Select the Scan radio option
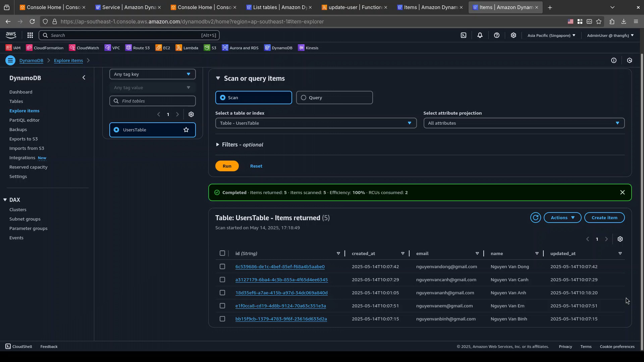 (x=254, y=98)
